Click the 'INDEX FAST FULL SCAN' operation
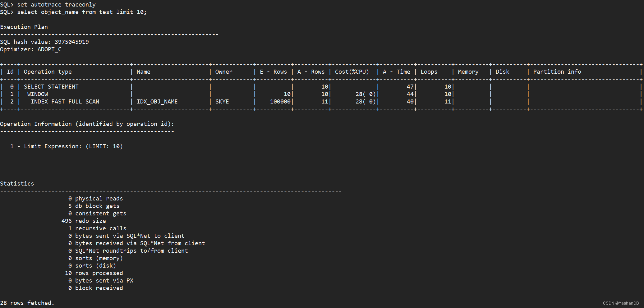The width and height of the screenshot is (644, 308). pyautogui.click(x=65, y=102)
